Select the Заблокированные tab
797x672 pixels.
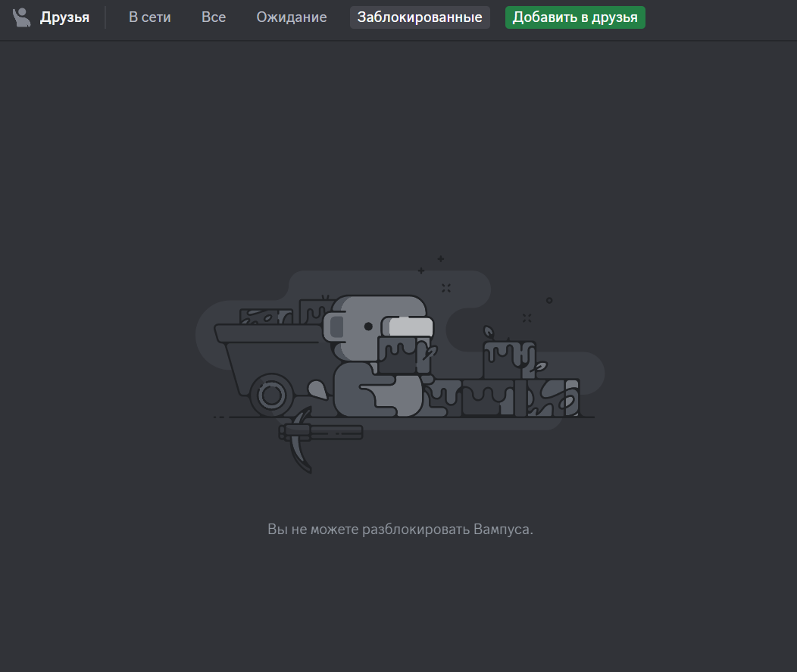420,17
